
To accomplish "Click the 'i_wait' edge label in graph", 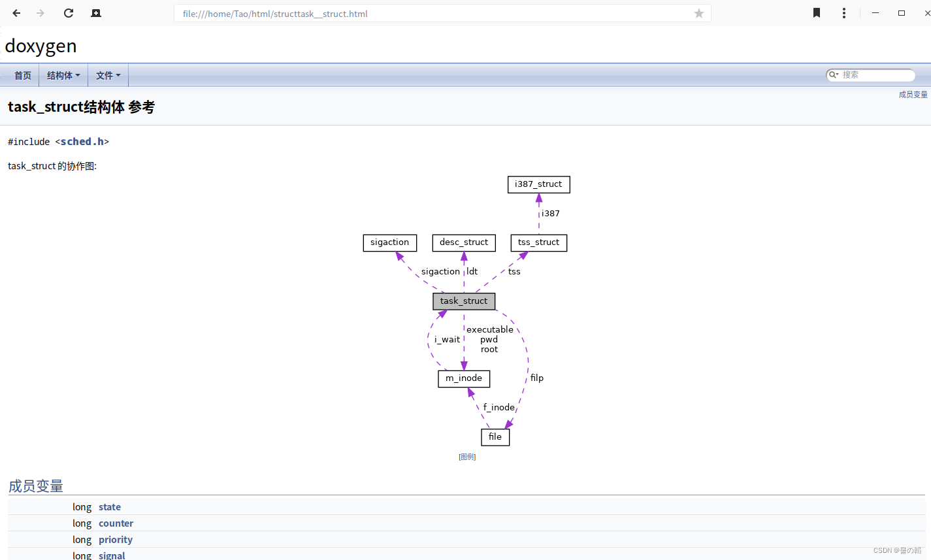I will [x=448, y=339].
